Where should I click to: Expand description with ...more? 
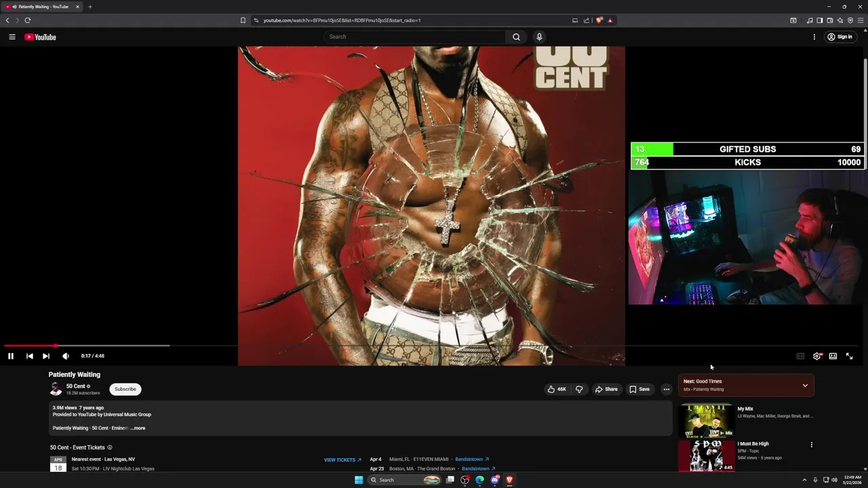138,428
